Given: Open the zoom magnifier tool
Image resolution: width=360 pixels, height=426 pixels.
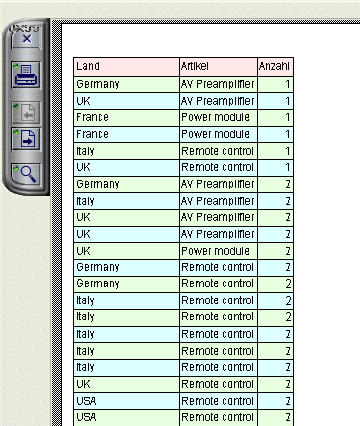Looking at the screenshot, I should 26,174.
